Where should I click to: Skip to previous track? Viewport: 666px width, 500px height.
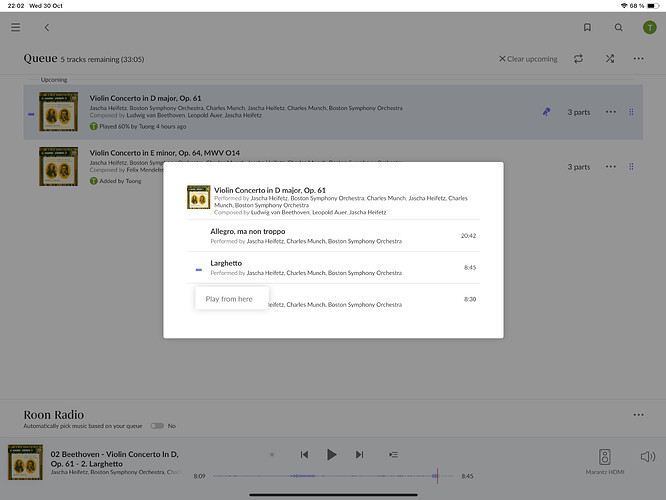[x=304, y=455]
